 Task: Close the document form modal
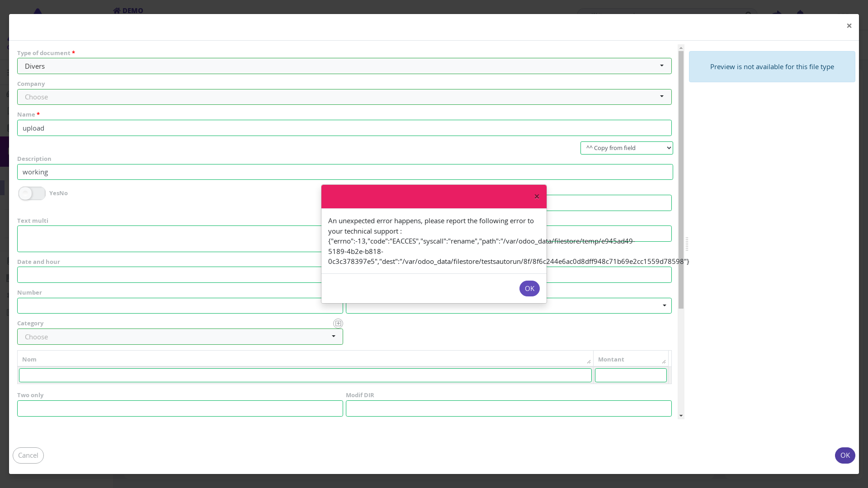849,26
